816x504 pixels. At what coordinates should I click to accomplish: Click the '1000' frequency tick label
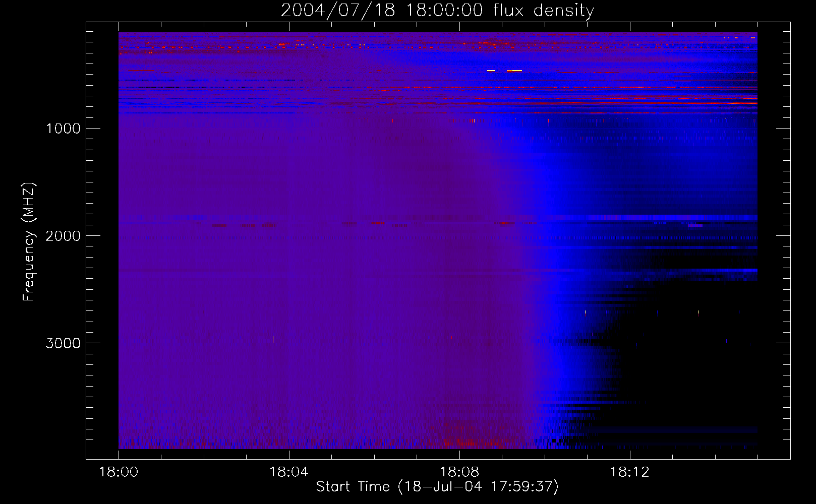click(64, 129)
